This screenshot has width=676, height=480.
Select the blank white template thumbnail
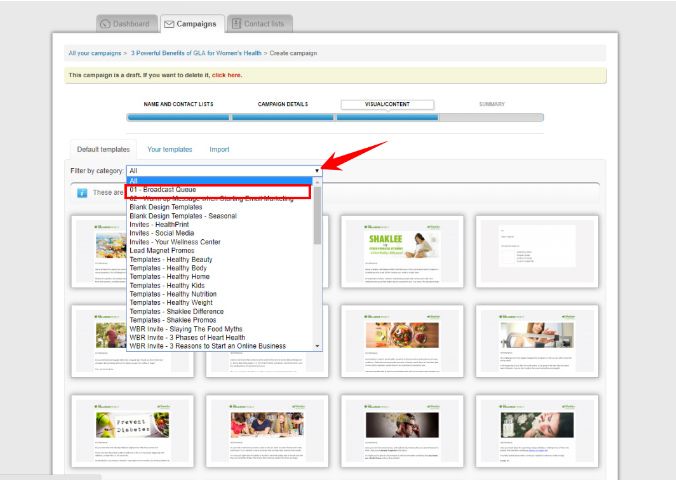(x=537, y=251)
